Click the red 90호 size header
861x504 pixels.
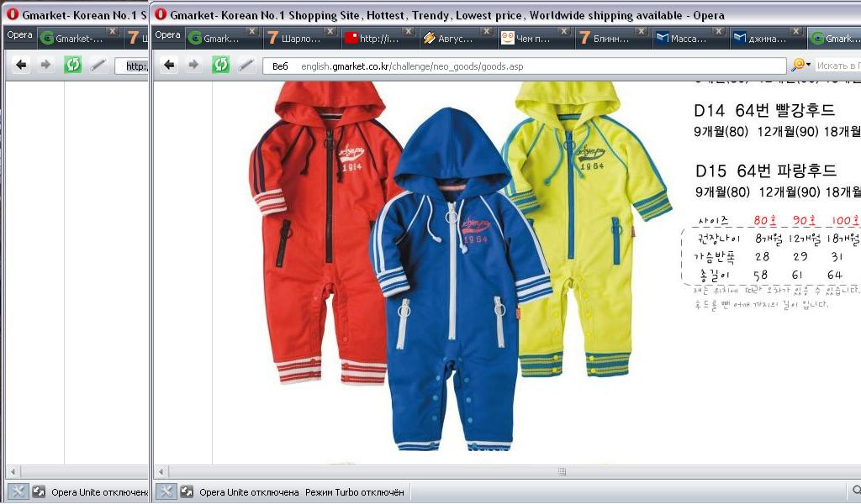pos(804,220)
